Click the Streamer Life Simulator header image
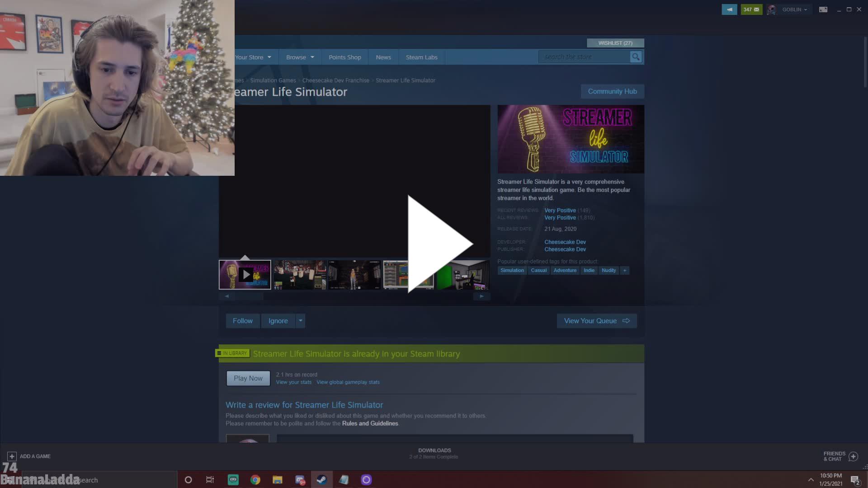 tap(571, 139)
